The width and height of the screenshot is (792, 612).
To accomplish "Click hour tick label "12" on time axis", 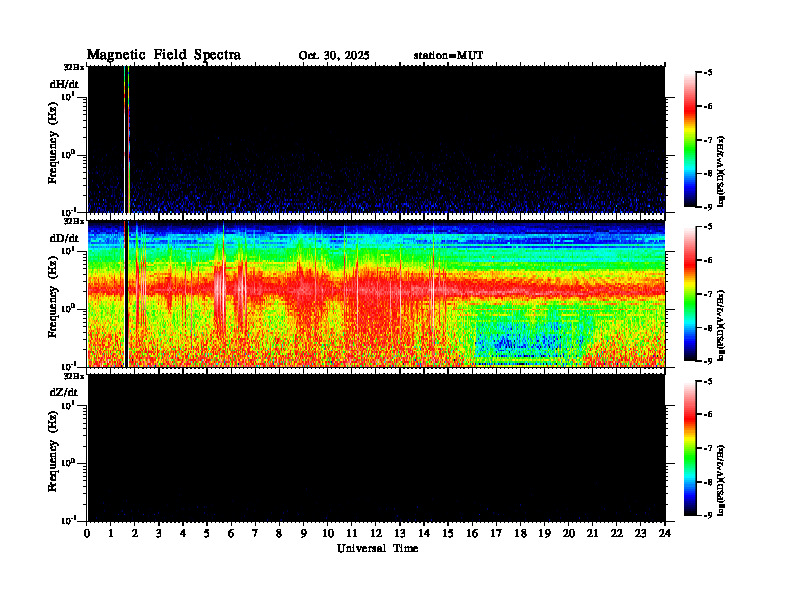I will point(376,534).
